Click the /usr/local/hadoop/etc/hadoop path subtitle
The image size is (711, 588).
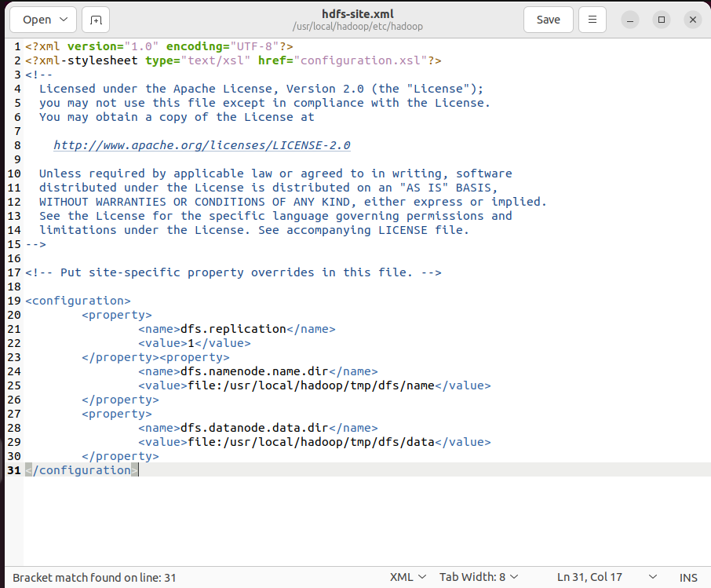tap(358, 27)
